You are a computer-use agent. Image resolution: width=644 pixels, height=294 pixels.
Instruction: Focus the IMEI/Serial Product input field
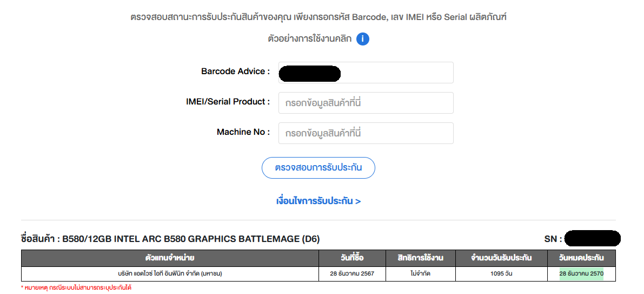tap(366, 103)
